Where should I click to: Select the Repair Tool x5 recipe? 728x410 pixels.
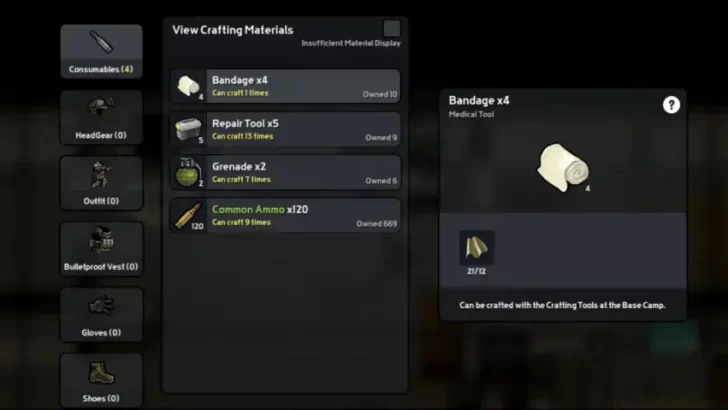tap(285, 130)
